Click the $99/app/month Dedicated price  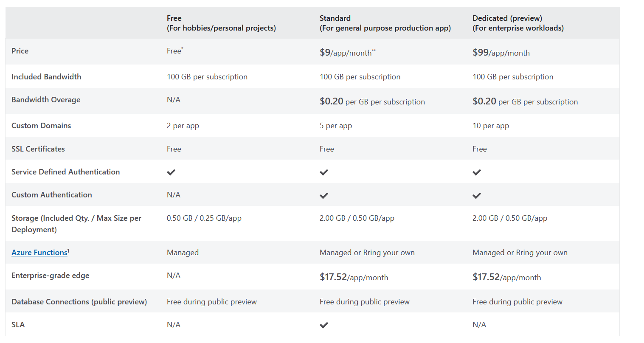point(501,53)
